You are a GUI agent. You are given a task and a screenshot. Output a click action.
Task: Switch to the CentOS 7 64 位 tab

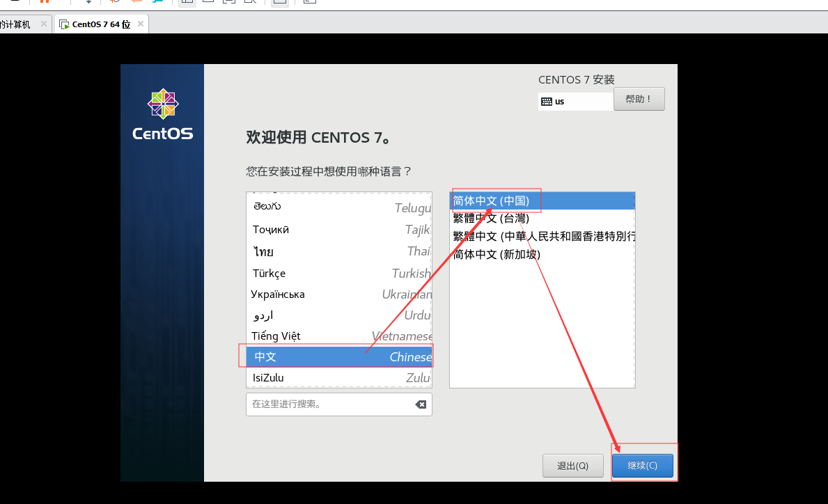[x=101, y=24]
